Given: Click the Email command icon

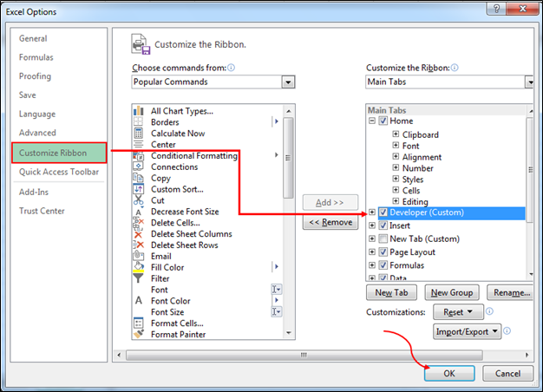Looking at the screenshot, I should tap(138, 256).
